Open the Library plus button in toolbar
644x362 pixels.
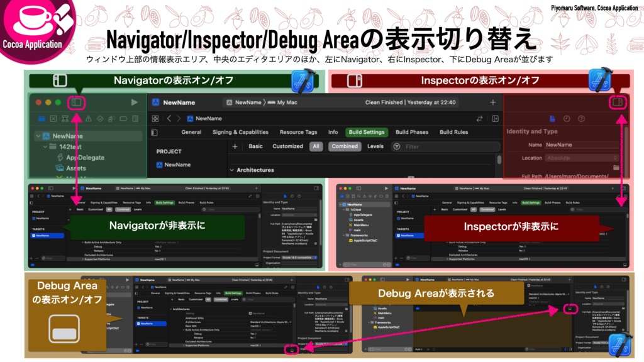(493, 102)
